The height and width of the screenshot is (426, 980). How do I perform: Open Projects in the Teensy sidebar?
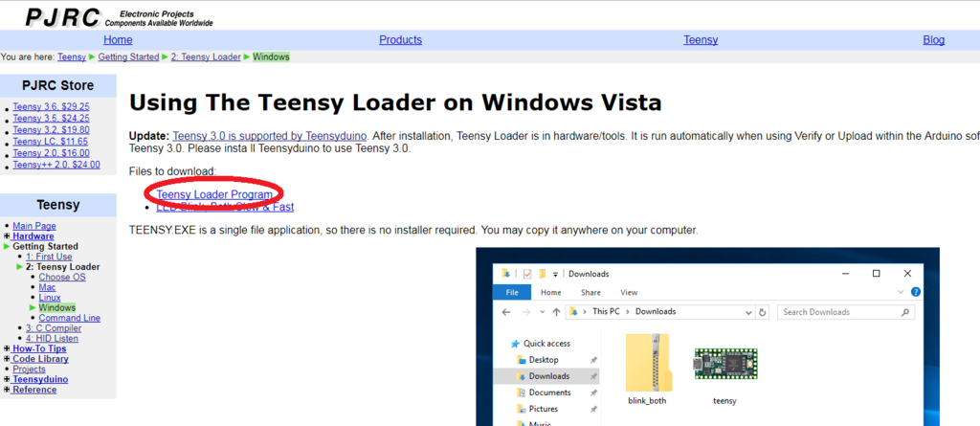point(30,370)
